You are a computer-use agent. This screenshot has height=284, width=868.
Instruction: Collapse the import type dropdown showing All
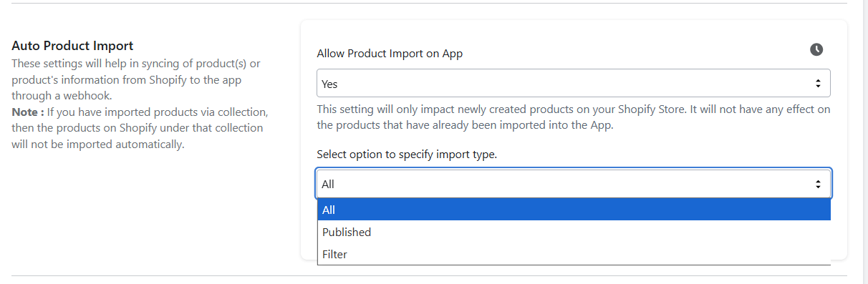pyautogui.click(x=573, y=184)
